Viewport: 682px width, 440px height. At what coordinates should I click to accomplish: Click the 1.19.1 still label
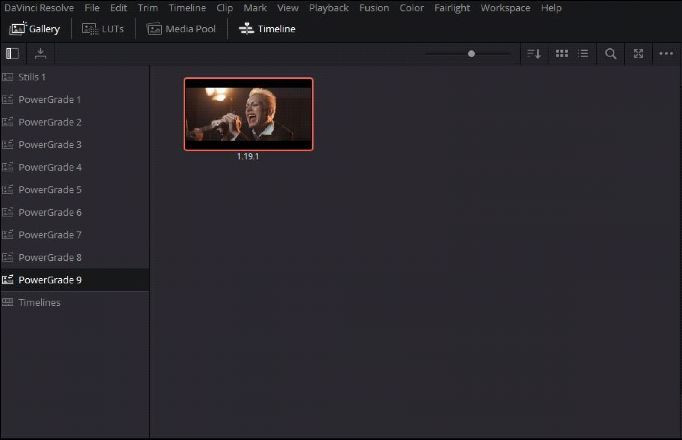248,156
